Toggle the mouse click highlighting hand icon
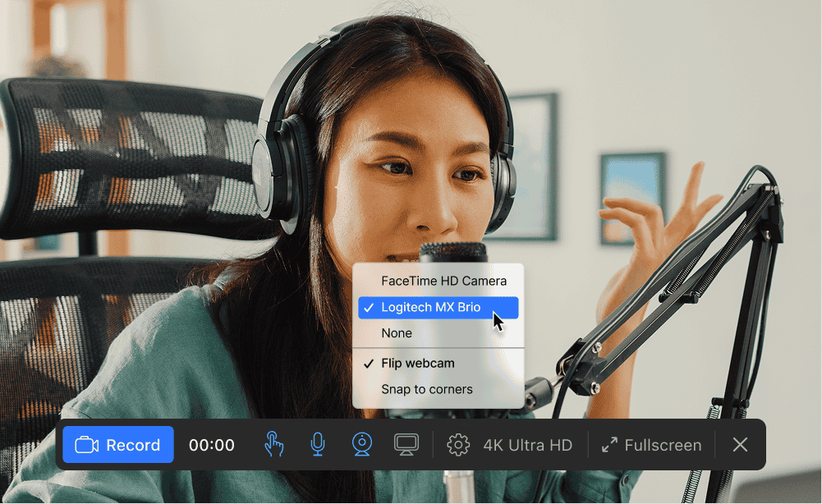This screenshot has height=504, width=822. click(273, 445)
